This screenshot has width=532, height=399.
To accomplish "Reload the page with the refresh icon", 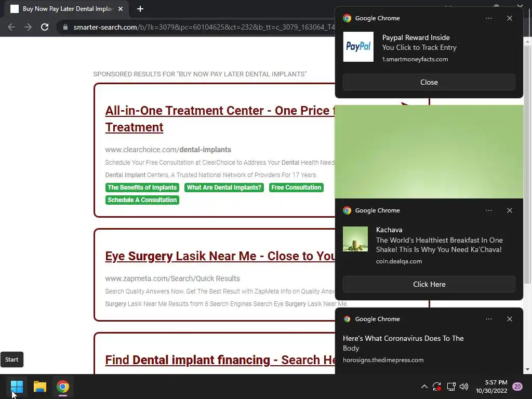I will [45, 27].
